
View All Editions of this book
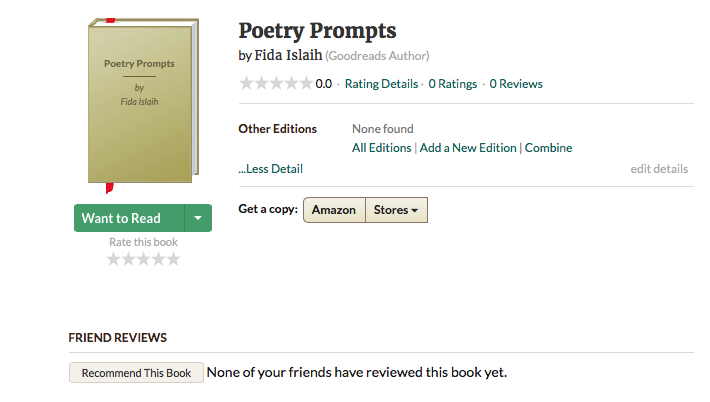(x=381, y=148)
